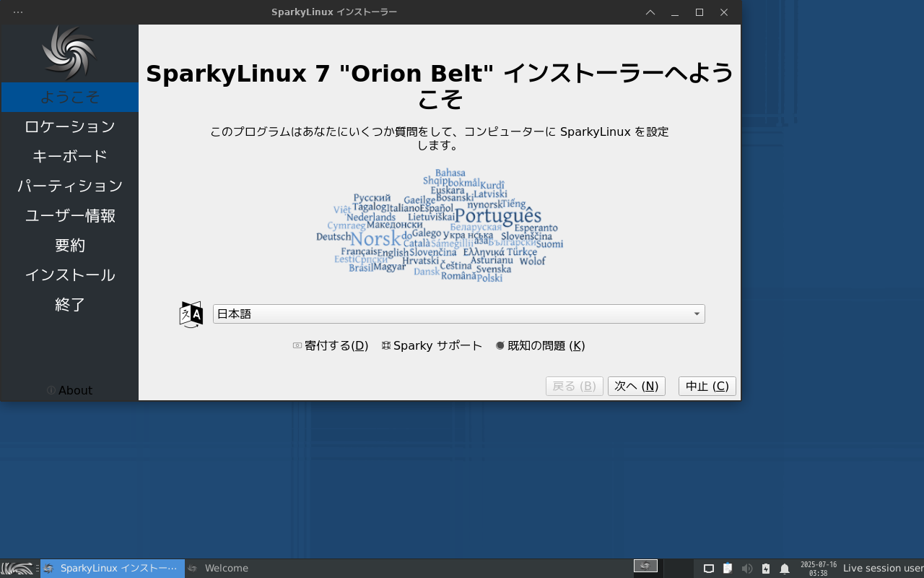Select the ユーザー情報 step in the sidebar
The height and width of the screenshot is (578, 924).
70,216
